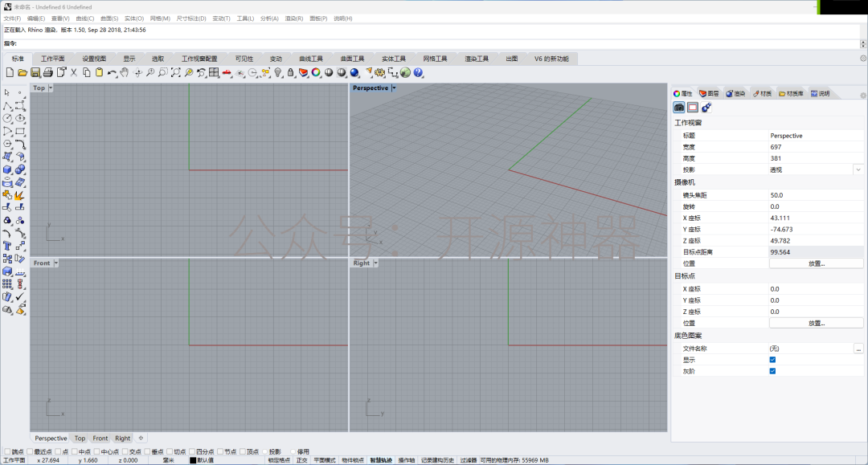Enable 交点 intersection snap
Image resolution: width=868 pixels, height=465 pixels.
(x=125, y=451)
